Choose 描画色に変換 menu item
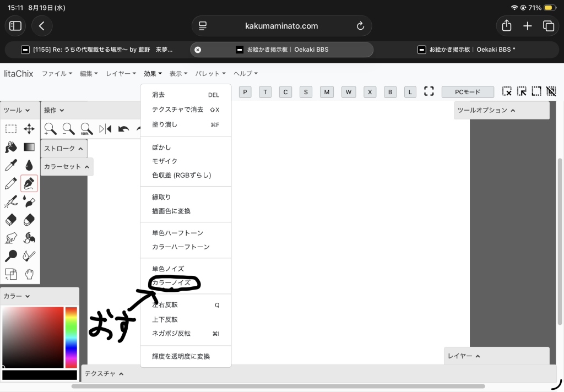 186,211
